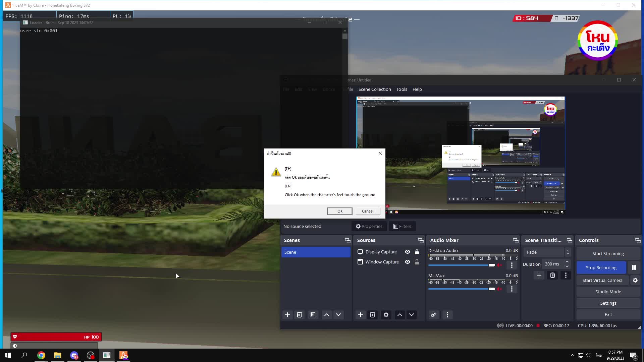The height and width of the screenshot is (362, 644).
Task: Mute Desktop Audio speaker icon
Action: tap(499, 265)
